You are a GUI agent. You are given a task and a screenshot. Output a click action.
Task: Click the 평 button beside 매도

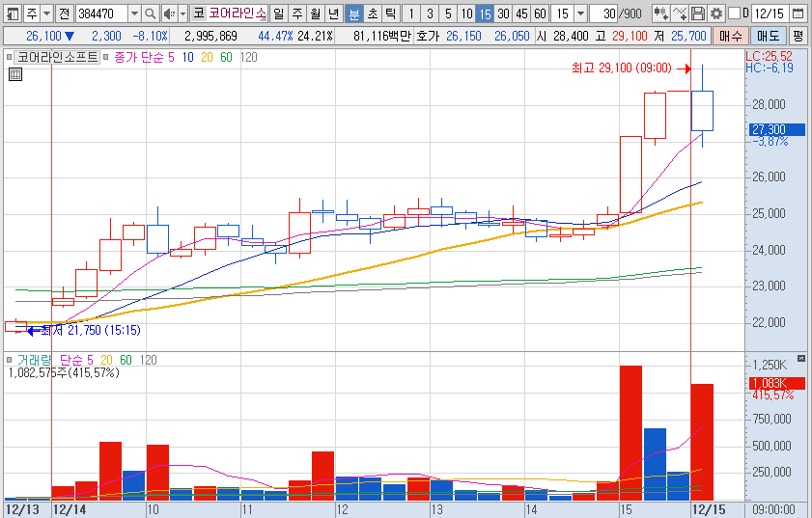798,37
